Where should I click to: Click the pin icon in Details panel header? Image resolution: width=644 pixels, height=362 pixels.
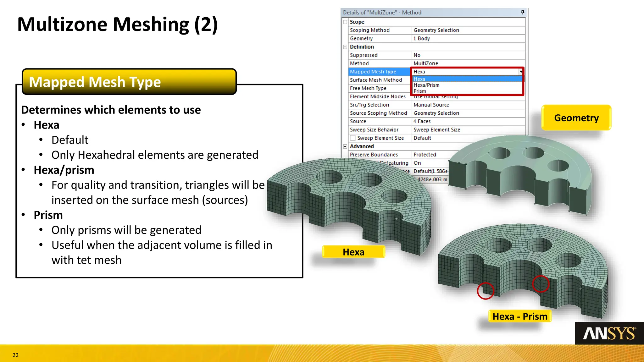(x=522, y=12)
